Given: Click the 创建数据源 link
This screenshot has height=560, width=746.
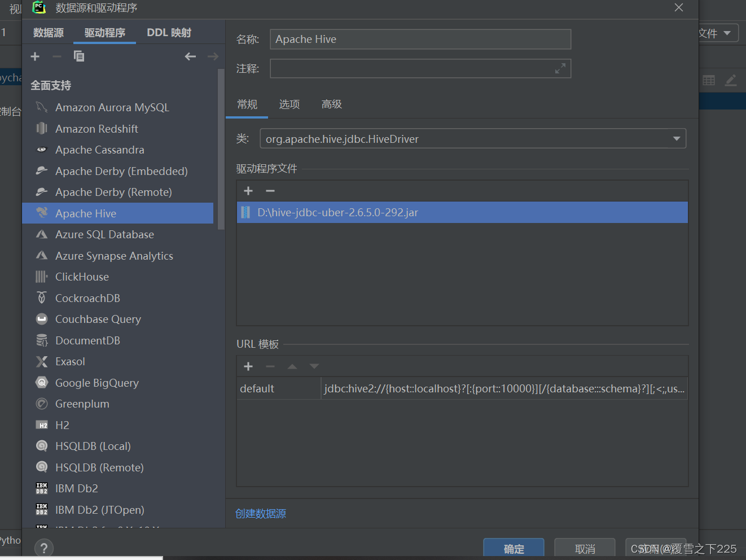Looking at the screenshot, I should pos(261,514).
